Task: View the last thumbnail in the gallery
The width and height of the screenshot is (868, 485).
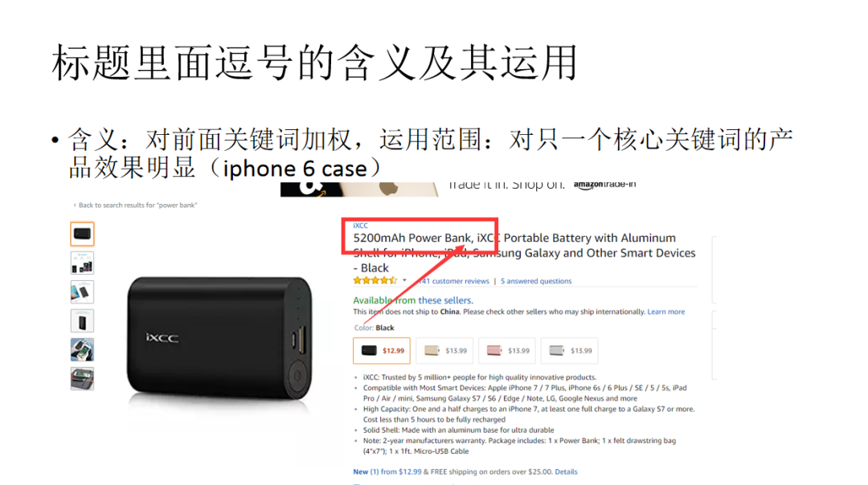Action: pyautogui.click(x=82, y=379)
